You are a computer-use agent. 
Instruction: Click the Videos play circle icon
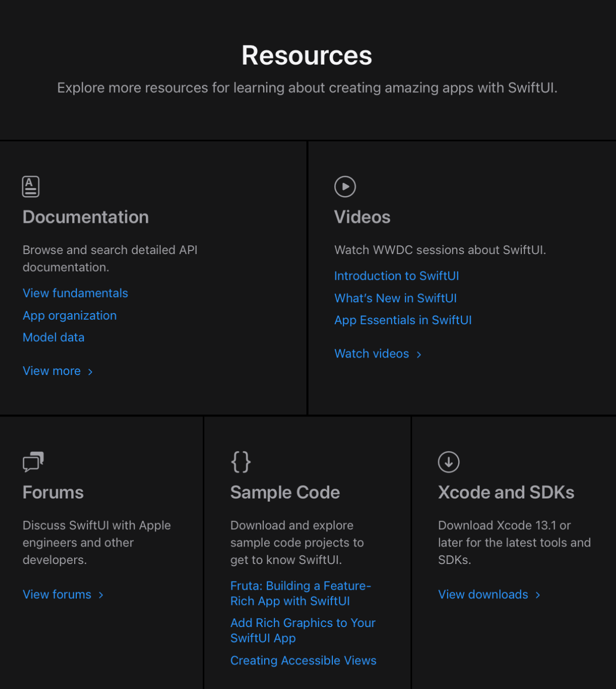coord(345,186)
